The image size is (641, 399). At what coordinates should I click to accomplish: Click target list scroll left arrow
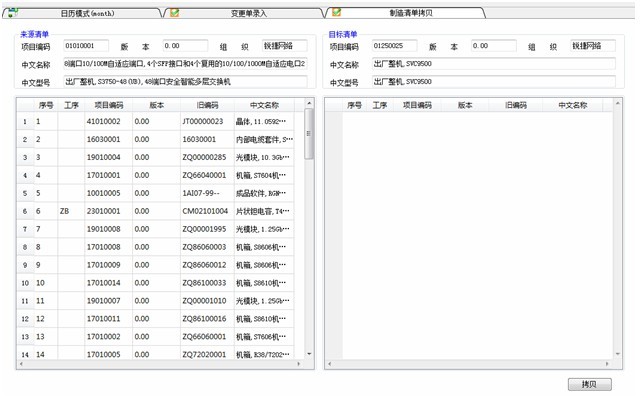point(330,364)
